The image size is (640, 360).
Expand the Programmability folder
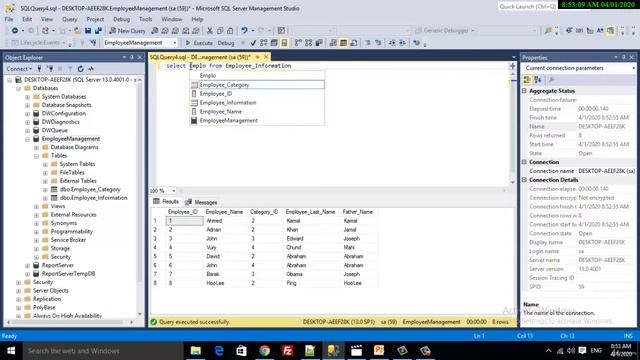point(36,232)
